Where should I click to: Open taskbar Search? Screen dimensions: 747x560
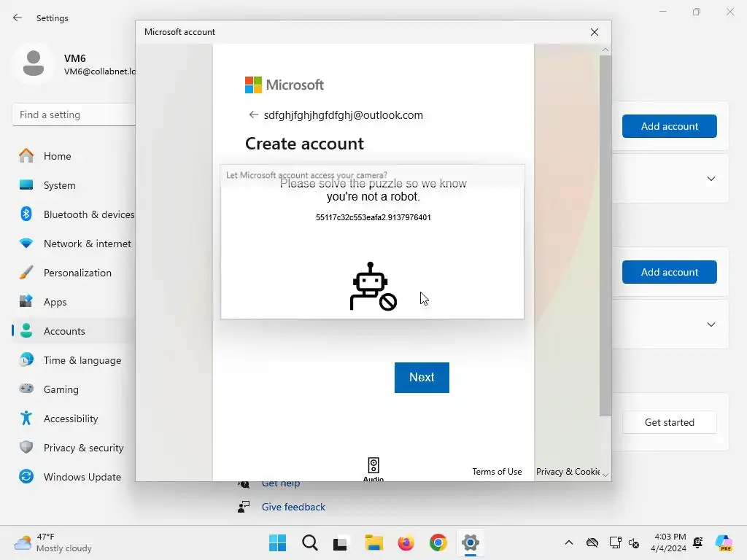tap(309, 542)
